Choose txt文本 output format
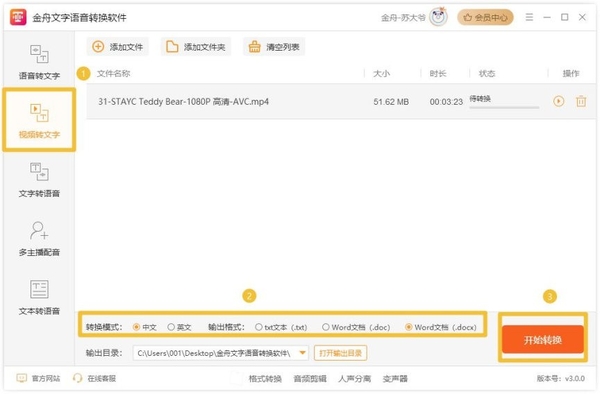 point(281,327)
